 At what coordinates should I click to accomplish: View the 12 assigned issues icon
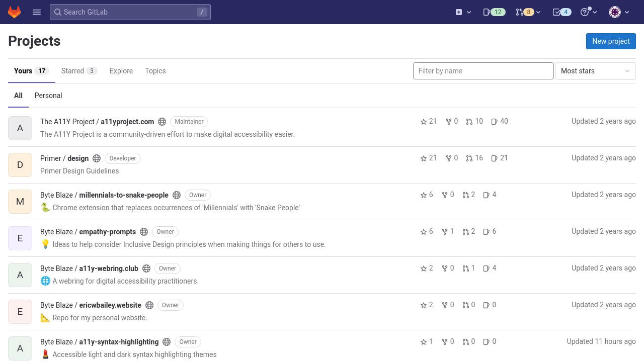pyautogui.click(x=494, y=12)
